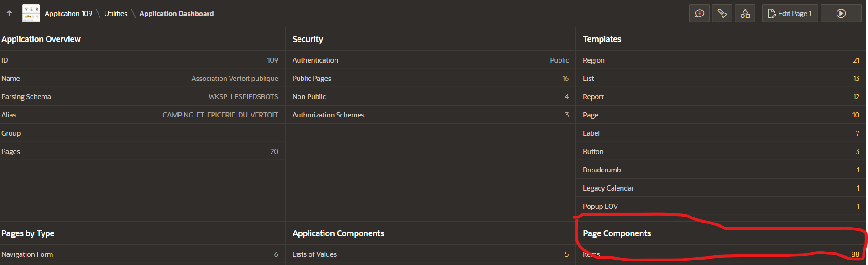This screenshot has height=265, width=868.
Task: Click the List templates count 13
Action: click(x=856, y=79)
